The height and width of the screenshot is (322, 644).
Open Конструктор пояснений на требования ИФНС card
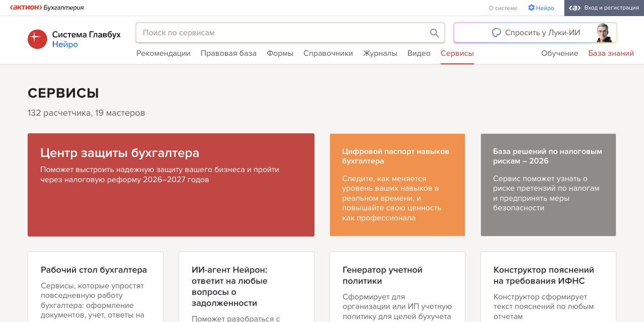(548, 287)
